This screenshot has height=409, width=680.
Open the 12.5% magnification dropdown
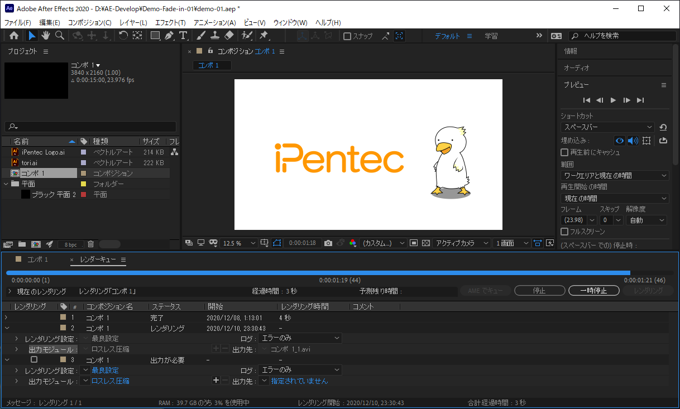pyautogui.click(x=239, y=243)
